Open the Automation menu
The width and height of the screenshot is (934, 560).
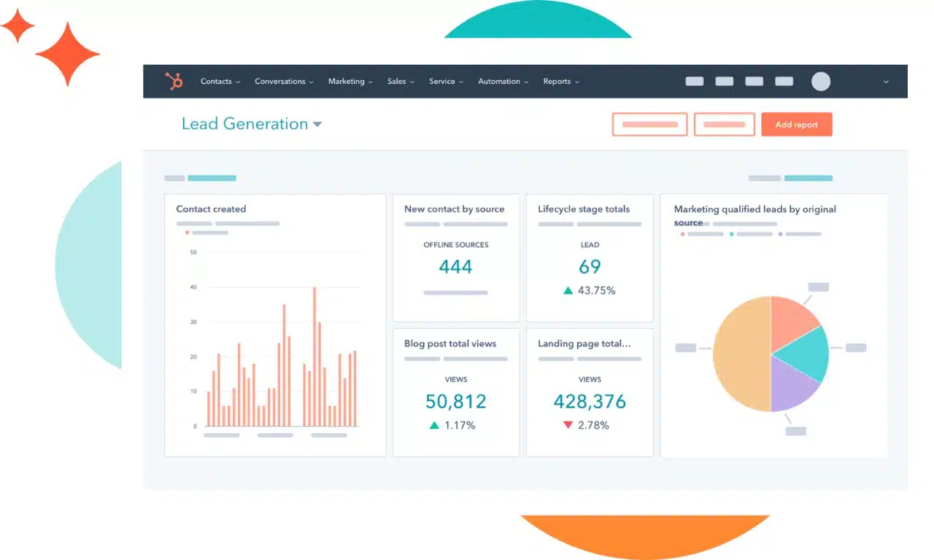[x=503, y=82]
